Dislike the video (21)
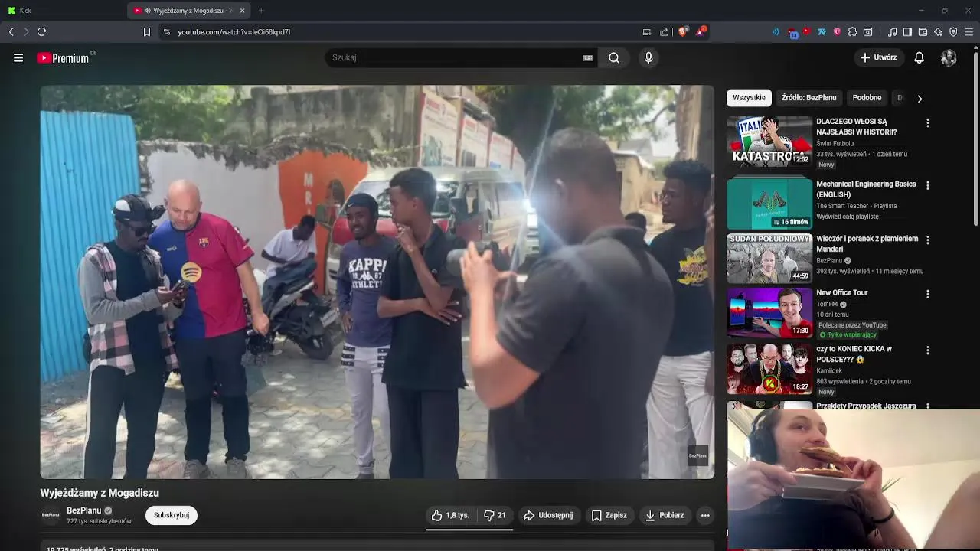 (495, 515)
